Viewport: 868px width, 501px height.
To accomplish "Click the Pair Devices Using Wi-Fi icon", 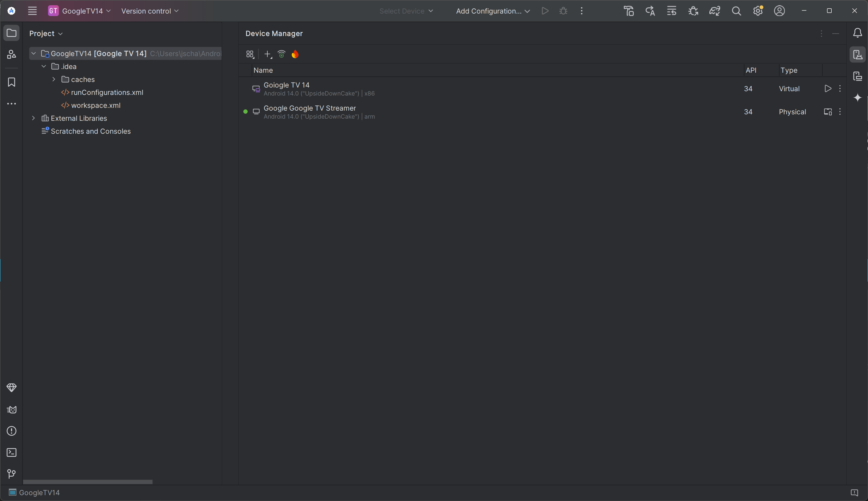I will pos(281,54).
